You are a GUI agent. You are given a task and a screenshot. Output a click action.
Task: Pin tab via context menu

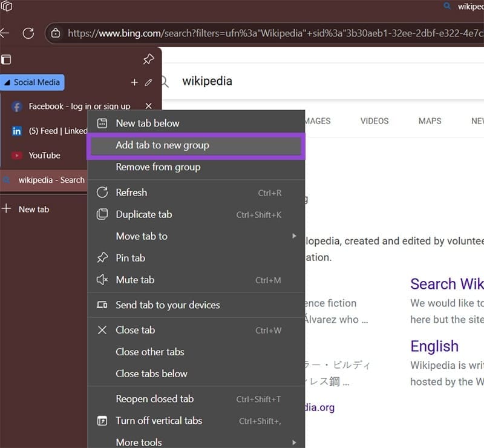130,258
